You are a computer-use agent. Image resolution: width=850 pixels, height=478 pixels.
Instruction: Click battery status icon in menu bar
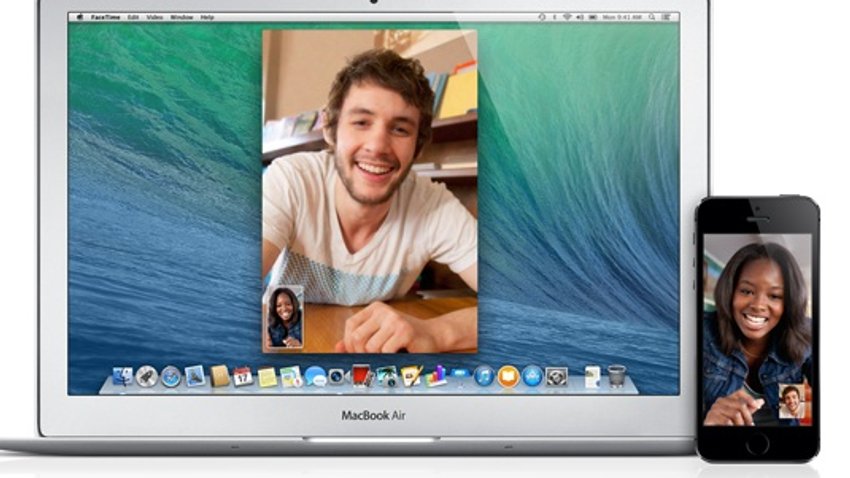click(593, 17)
